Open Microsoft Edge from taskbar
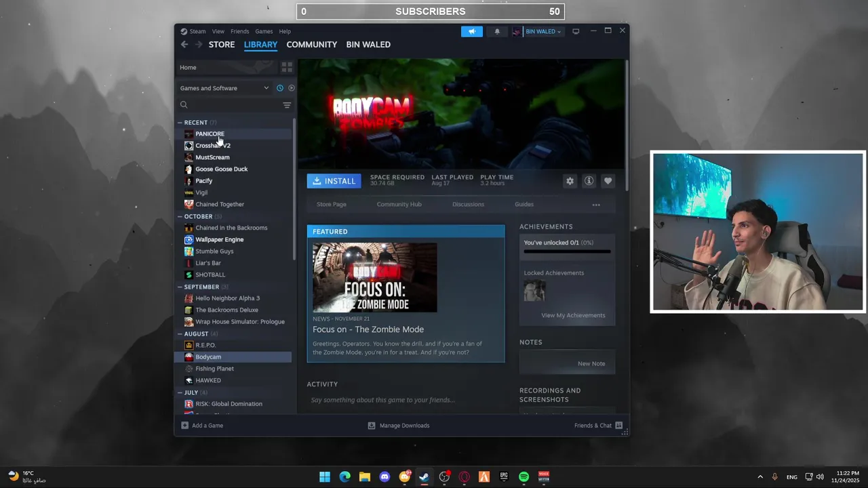868x488 pixels. [344, 477]
